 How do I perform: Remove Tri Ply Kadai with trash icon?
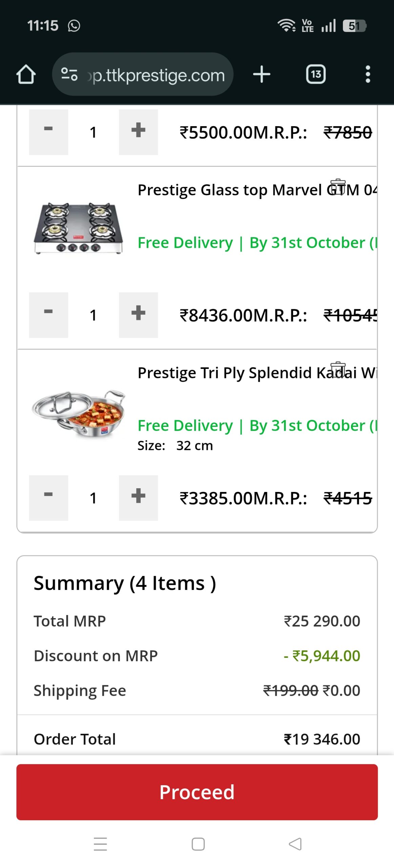(x=338, y=370)
